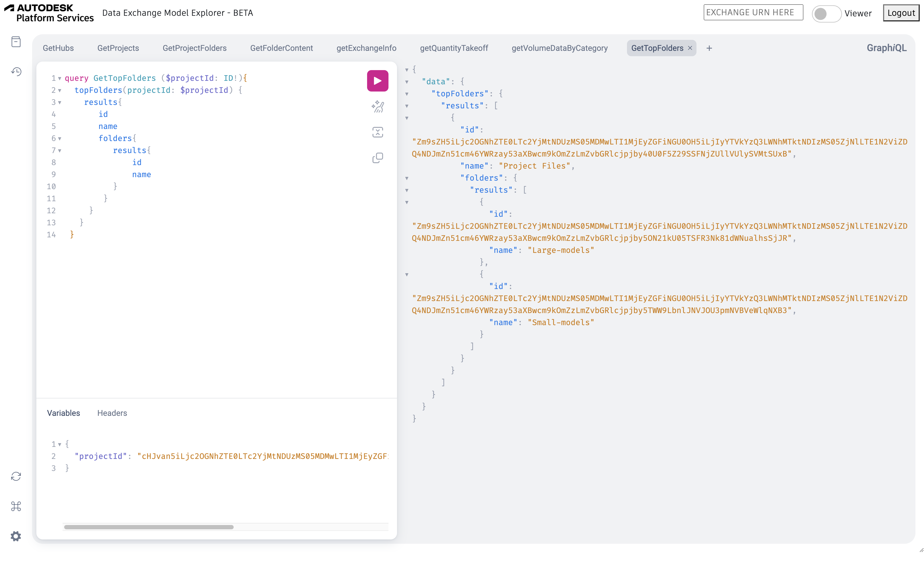
Task: Open the query History sidebar icon
Action: 16,71
